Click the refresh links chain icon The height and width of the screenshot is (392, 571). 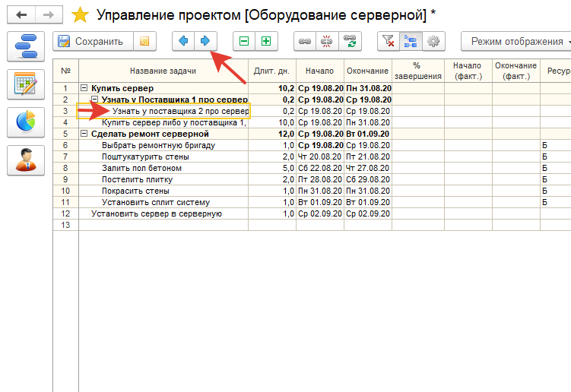coord(350,41)
